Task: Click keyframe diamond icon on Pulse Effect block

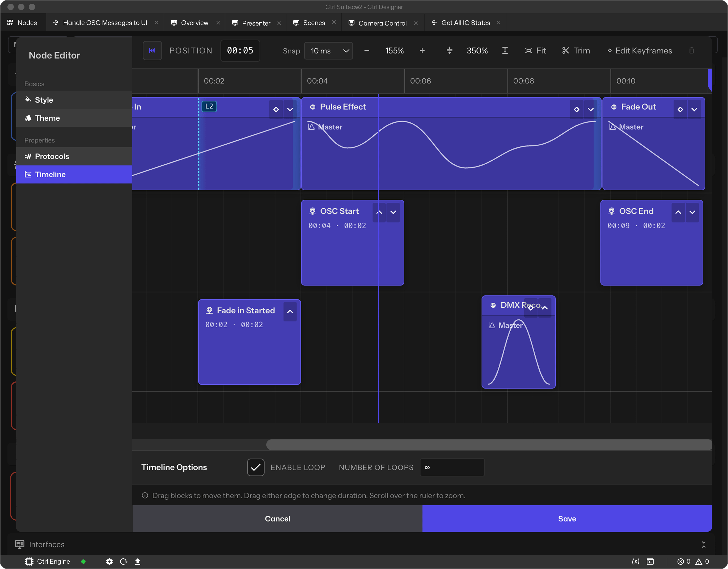Action: coord(576,109)
